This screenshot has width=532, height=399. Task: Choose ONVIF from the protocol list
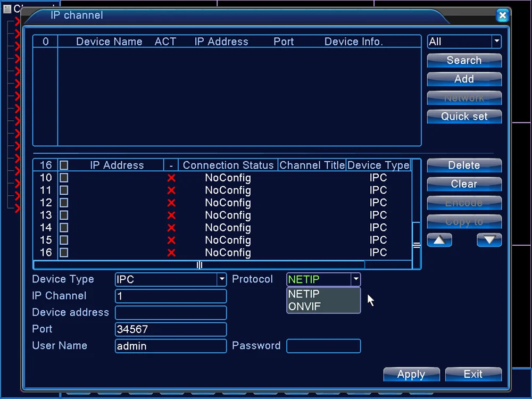click(x=323, y=306)
